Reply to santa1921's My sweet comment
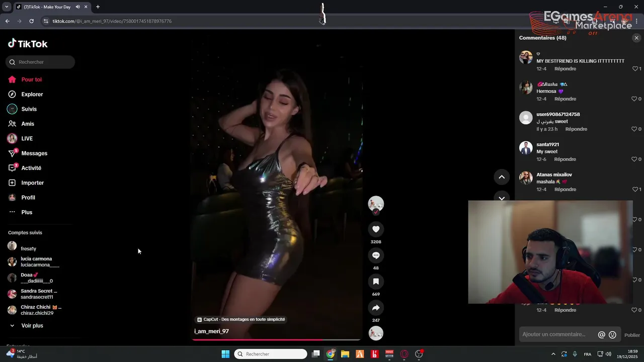This screenshot has width=644, height=362. [565, 159]
